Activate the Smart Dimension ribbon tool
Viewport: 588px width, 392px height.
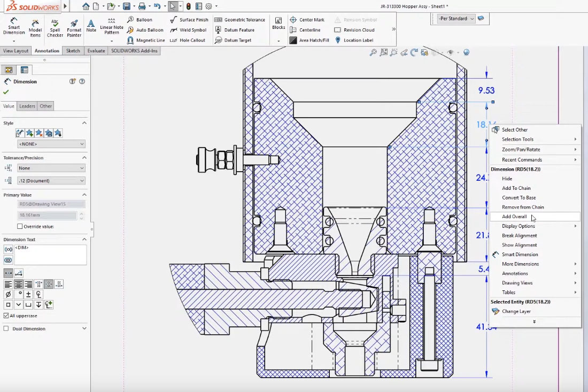(14, 26)
